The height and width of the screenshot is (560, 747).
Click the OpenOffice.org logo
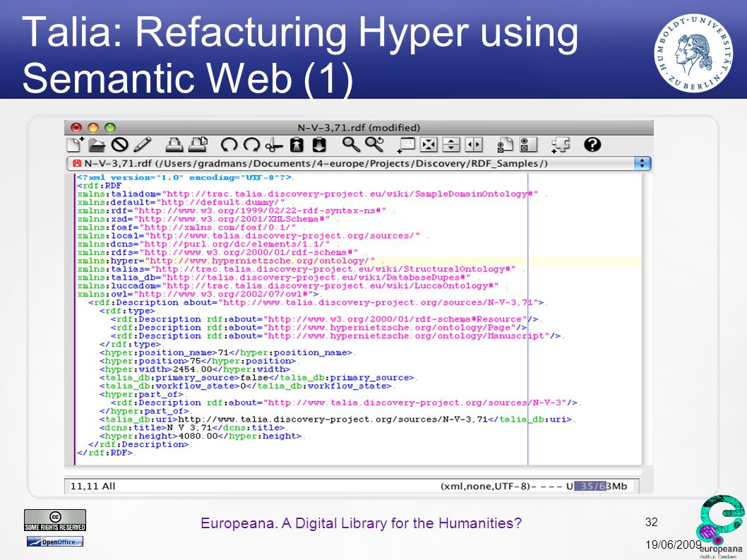coord(55,542)
